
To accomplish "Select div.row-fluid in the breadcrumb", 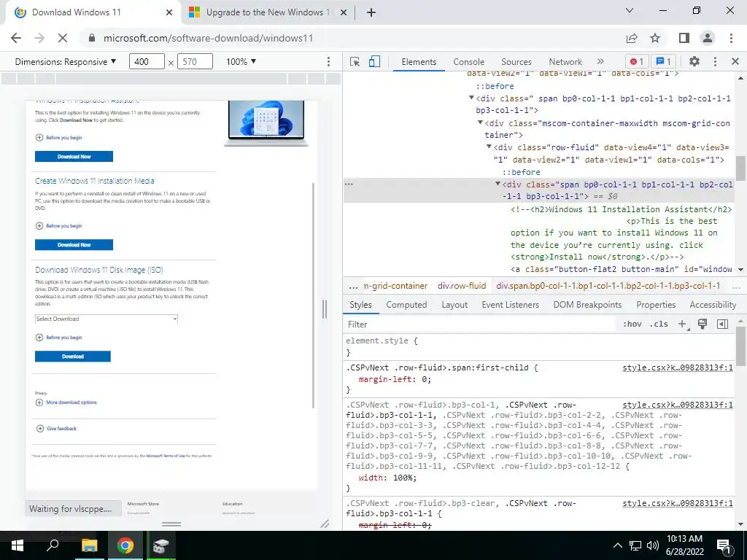I will [x=462, y=286].
